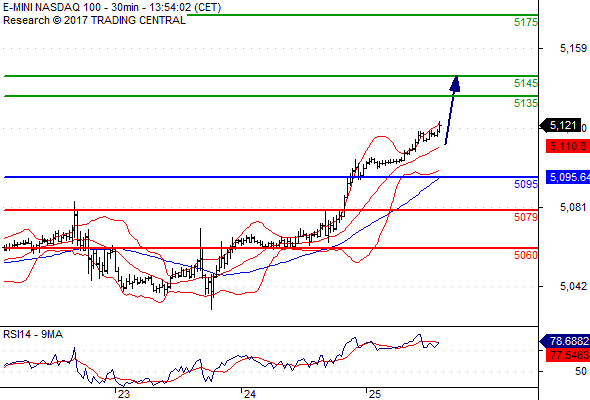The width and height of the screenshot is (590, 400).
Task: Click the red 5,110.8 price tag
Action: pos(568,146)
